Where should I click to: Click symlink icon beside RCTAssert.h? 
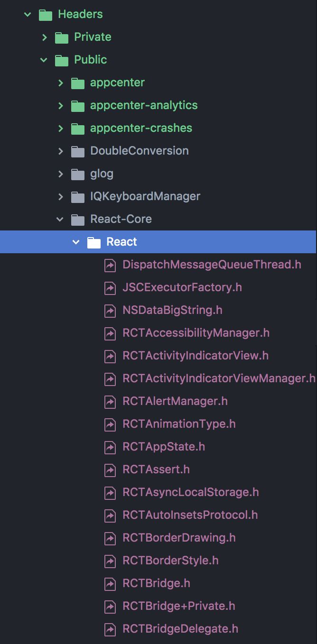pyautogui.click(x=110, y=470)
